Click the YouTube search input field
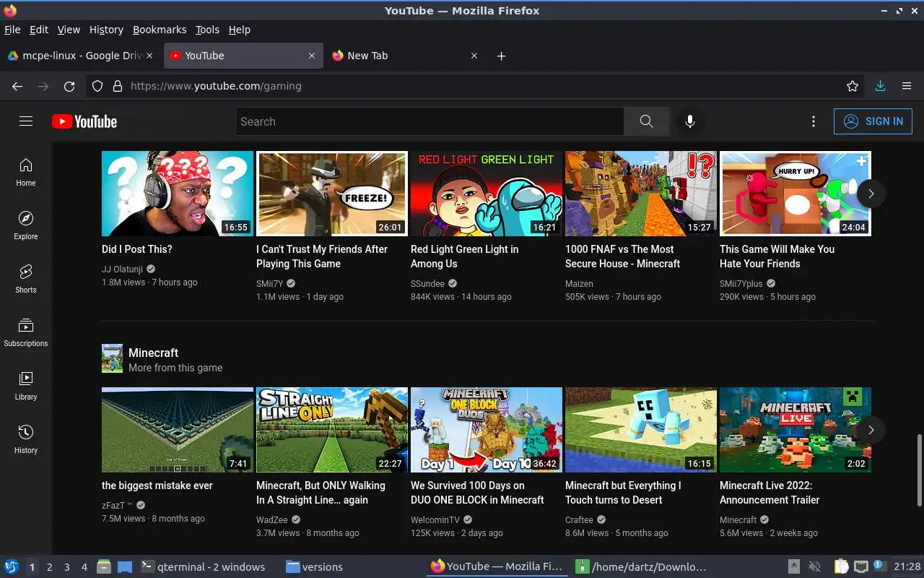Viewport: 924px width, 578px height. click(430, 121)
